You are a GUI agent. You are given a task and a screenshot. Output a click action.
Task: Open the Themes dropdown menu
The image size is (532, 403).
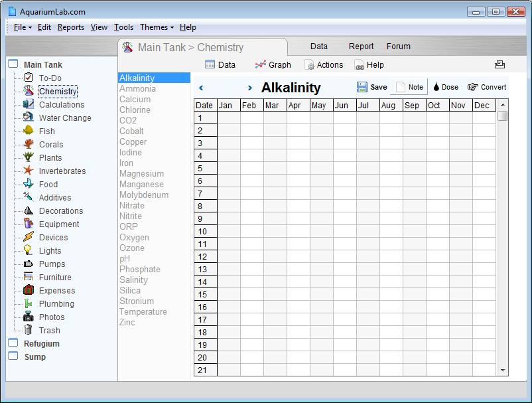point(157,27)
